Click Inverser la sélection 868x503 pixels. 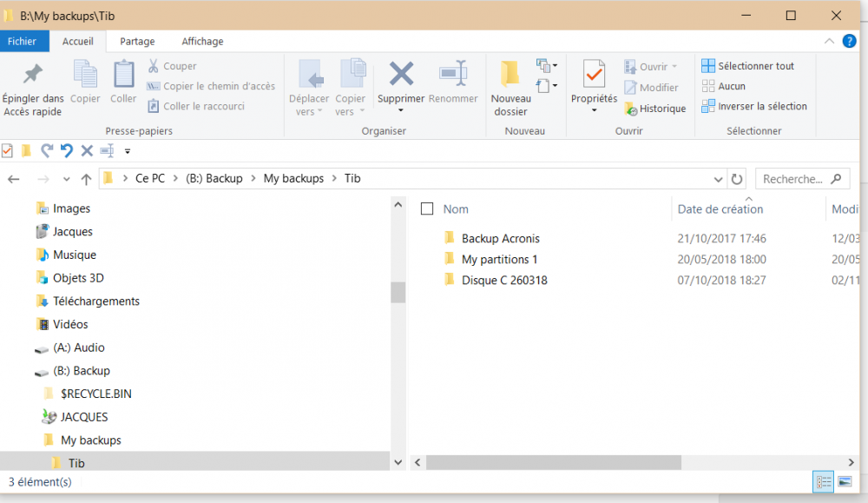click(x=753, y=106)
